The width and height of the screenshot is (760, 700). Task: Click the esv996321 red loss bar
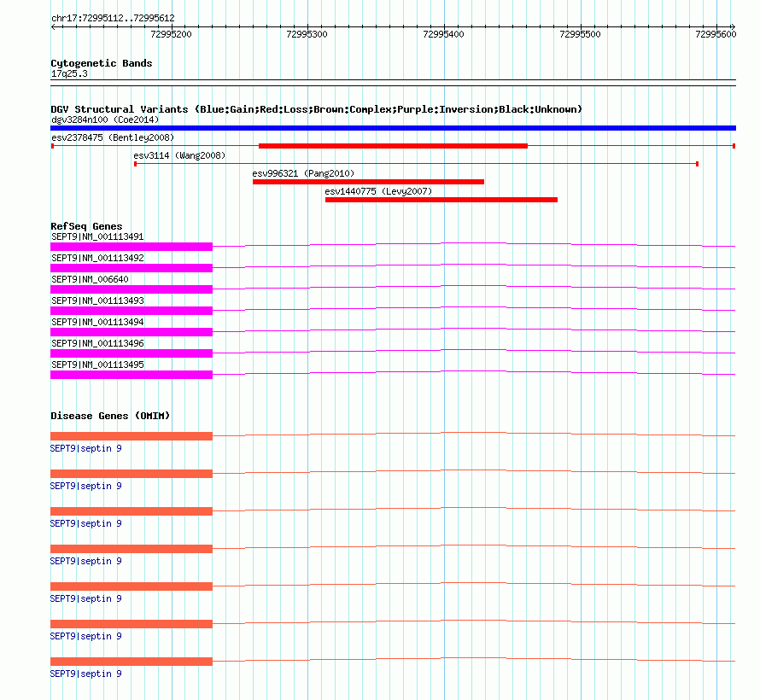(x=368, y=182)
